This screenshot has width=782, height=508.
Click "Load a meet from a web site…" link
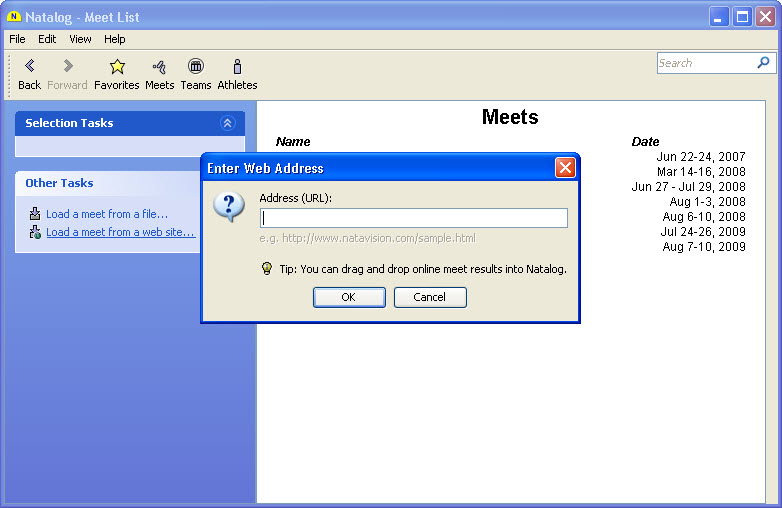[x=120, y=232]
